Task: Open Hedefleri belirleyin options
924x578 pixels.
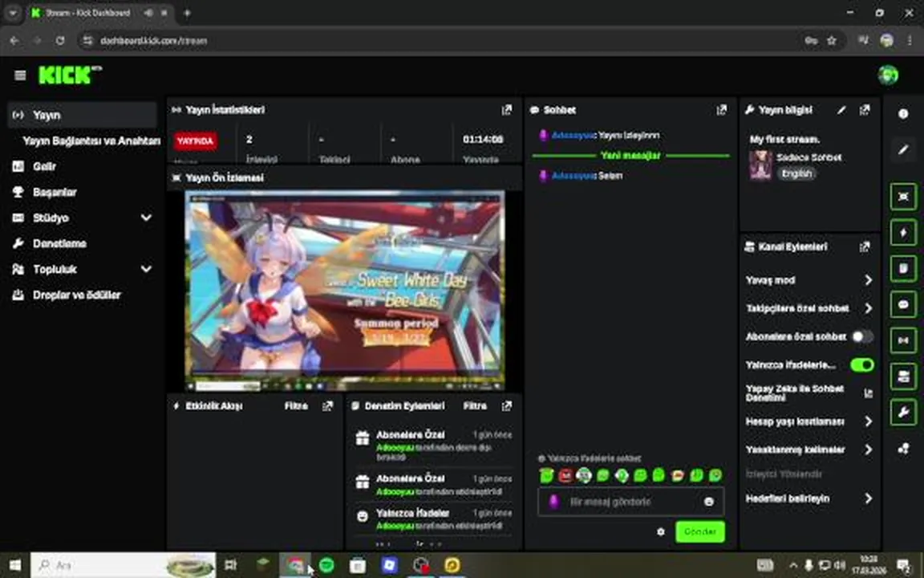Action: pyautogui.click(x=809, y=499)
